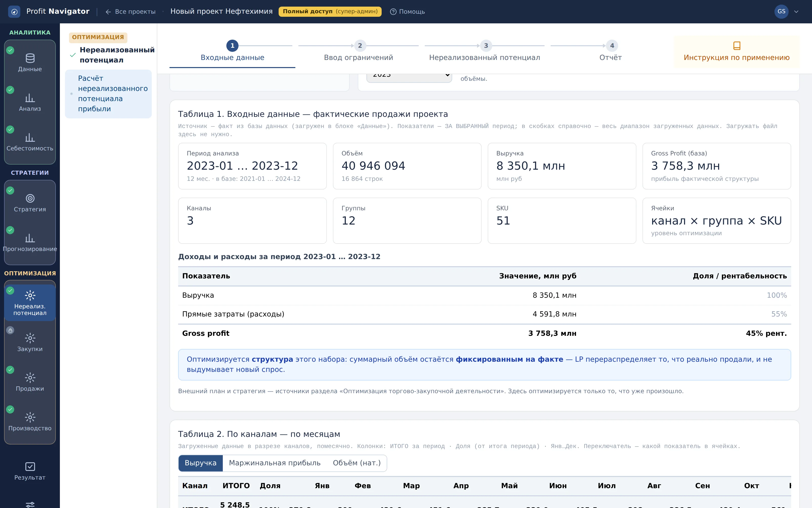This screenshot has width=812, height=508.
Task: Click the Группы count 12
Action: (348, 221)
